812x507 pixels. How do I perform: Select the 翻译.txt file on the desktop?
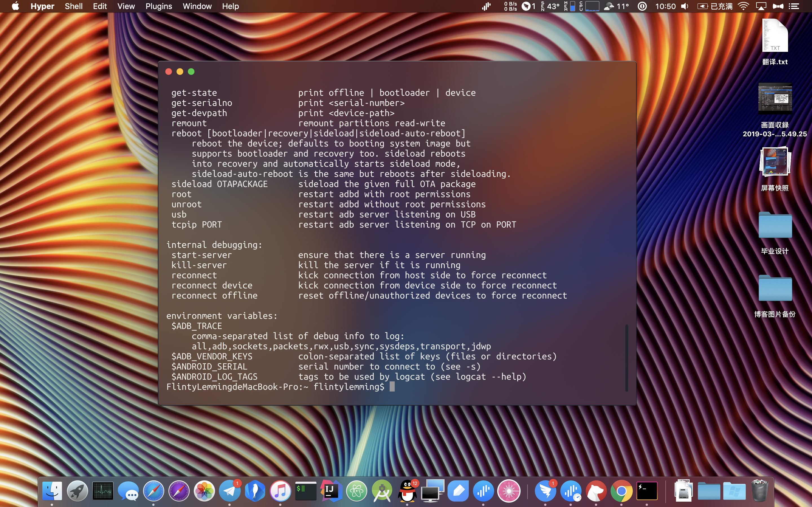[x=775, y=36]
